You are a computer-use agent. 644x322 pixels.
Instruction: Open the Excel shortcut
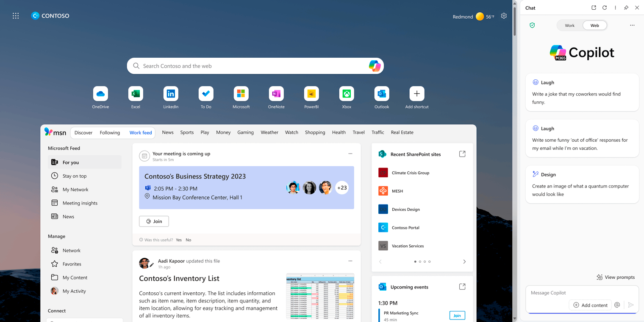136,94
